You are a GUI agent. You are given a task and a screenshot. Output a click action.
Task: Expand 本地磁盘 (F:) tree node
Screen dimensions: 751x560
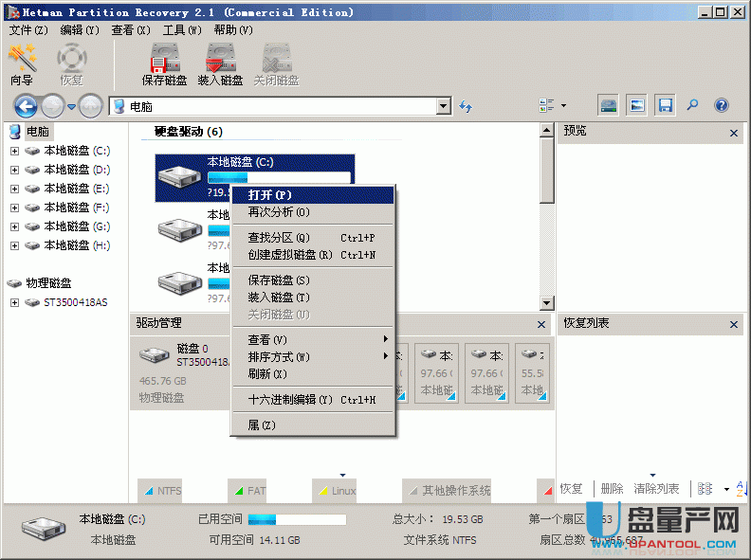[15, 208]
